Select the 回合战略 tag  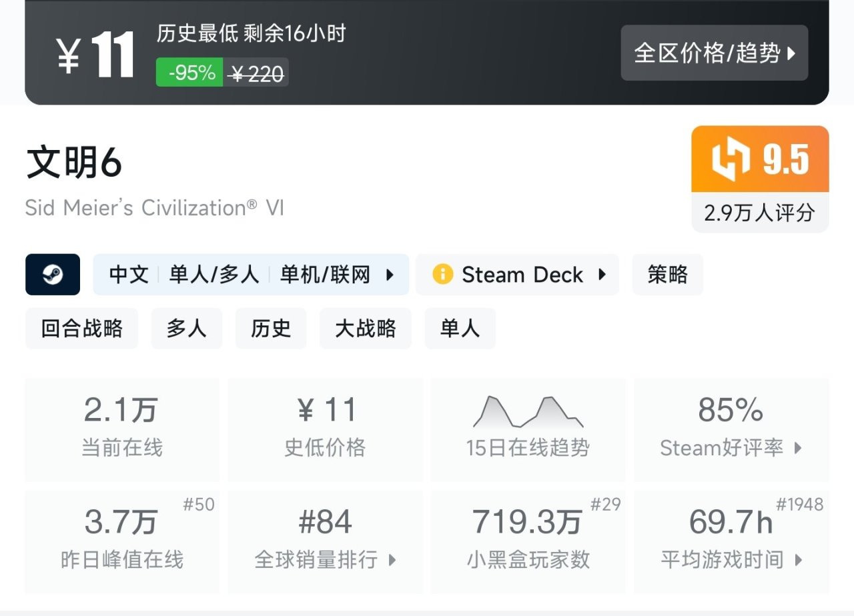[x=82, y=329]
